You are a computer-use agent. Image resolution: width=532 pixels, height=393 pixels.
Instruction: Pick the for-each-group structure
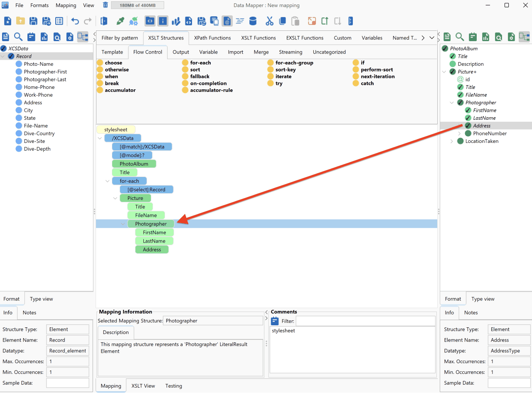coord(290,63)
